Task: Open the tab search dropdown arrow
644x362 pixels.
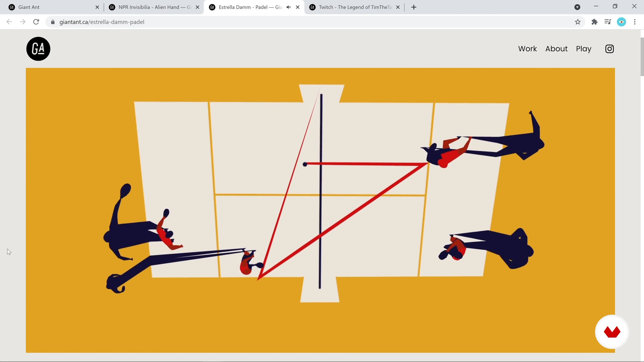Action: pos(577,7)
